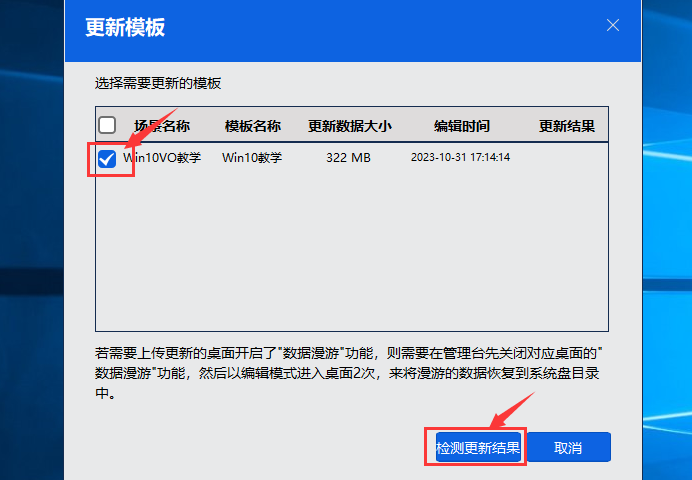Click the empty area below the template row
Image resolution: width=692 pixels, height=480 pixels.
pos(350,250)
